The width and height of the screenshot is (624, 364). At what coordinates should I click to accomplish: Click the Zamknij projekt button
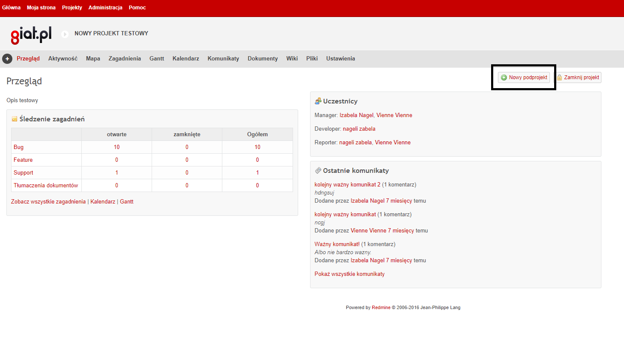click(x=578, y=77)
